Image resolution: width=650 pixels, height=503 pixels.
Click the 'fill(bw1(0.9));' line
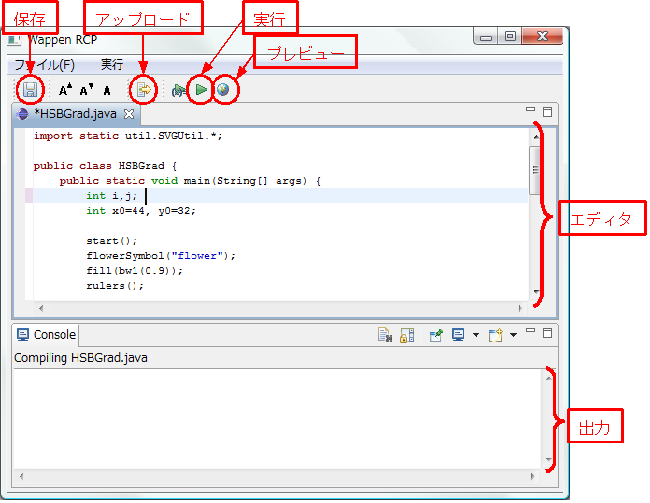click(x=134, y=271)
